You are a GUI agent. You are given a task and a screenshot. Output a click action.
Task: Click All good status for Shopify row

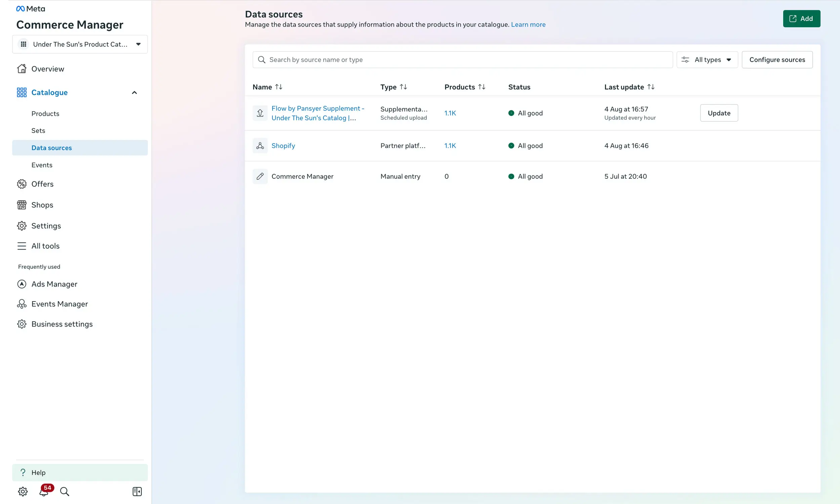[x=526, y=146]
